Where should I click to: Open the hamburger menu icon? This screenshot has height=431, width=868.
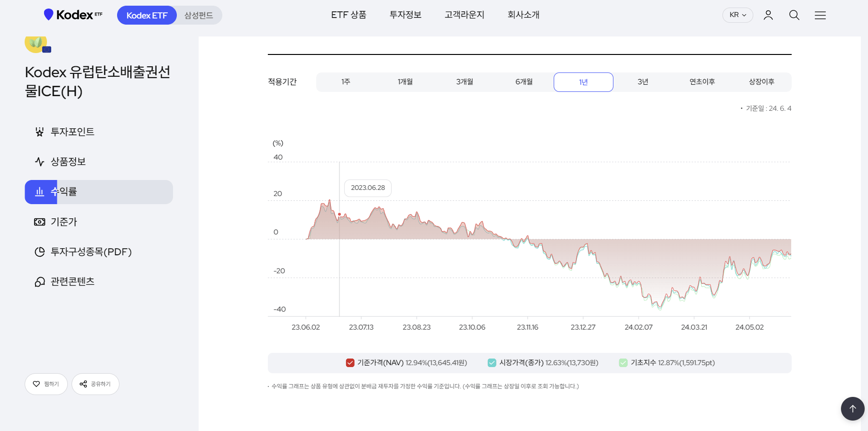click(x=820, y=15)
